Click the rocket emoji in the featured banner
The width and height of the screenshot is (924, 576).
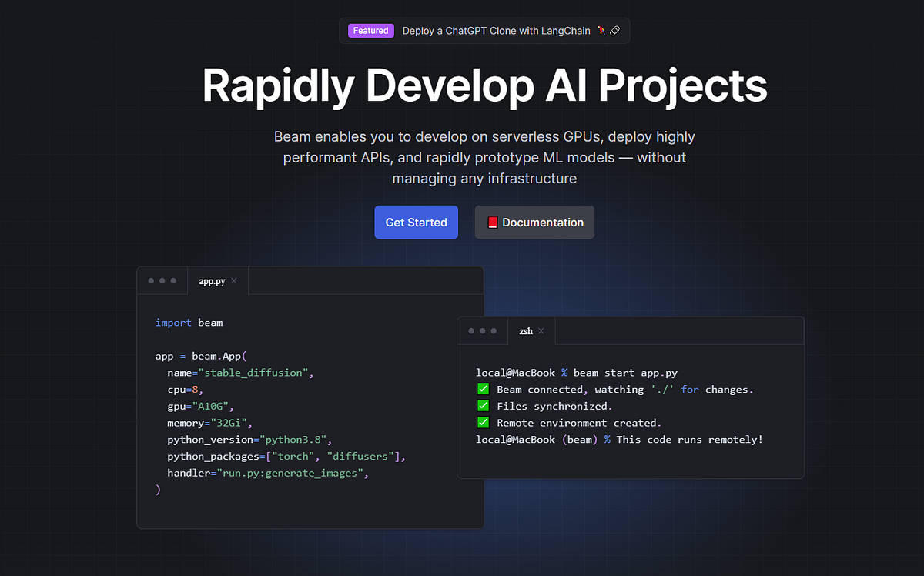pyautogui.click(x=600, y=31)
